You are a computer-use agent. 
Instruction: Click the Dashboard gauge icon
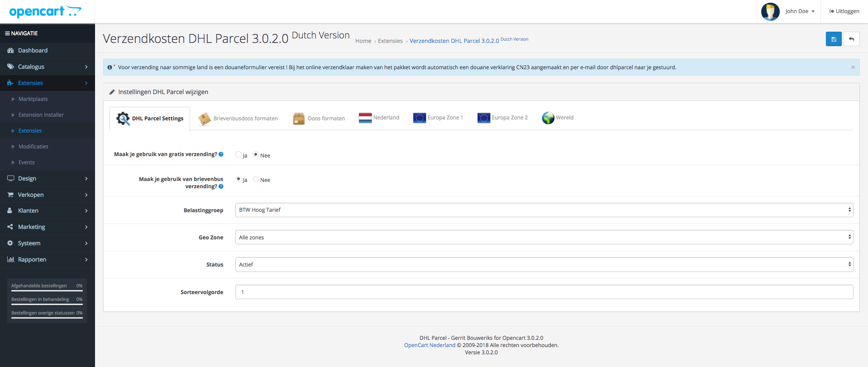pos(10,50)
